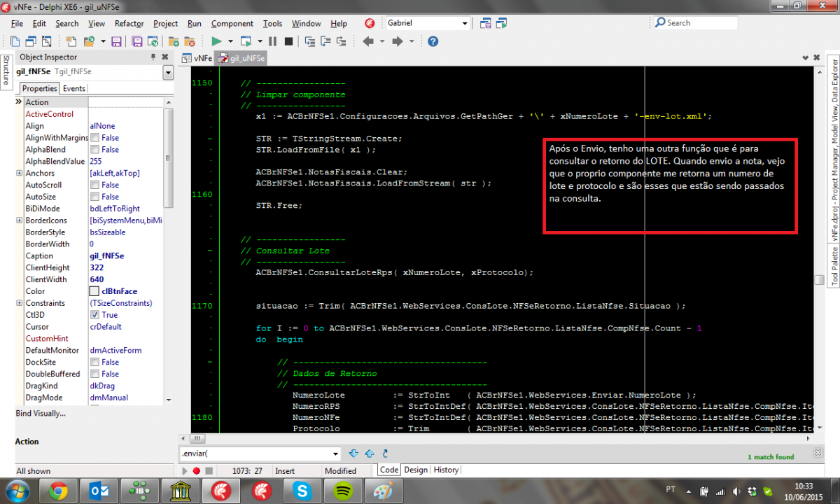
Task: Pin the Object Inspector panel
Action: (x=153, y=57)
